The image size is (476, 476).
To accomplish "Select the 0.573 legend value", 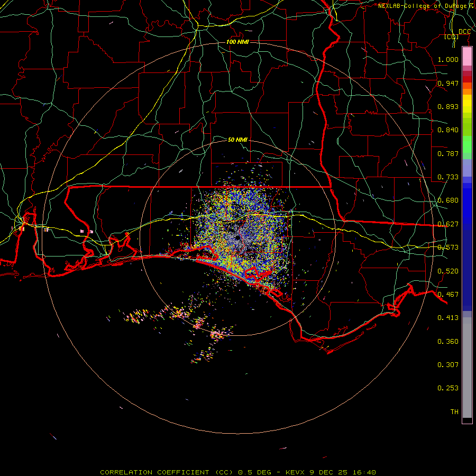I will coord(448,248).
